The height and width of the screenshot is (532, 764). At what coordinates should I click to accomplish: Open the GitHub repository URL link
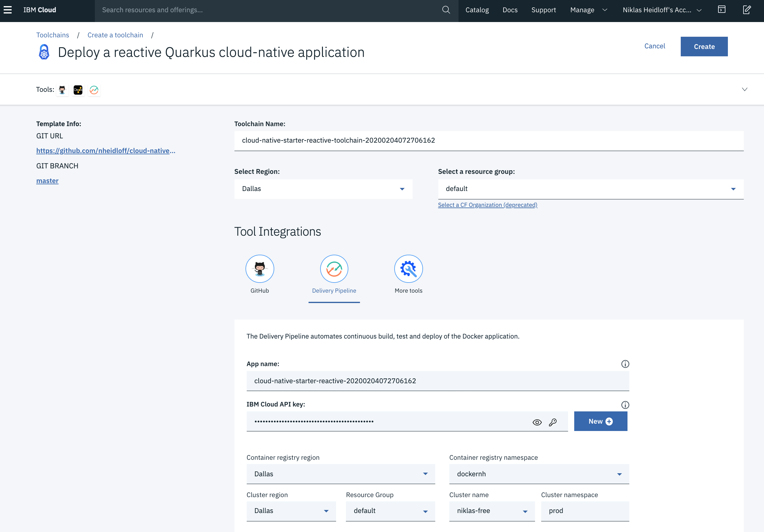(x=106, y=151)
